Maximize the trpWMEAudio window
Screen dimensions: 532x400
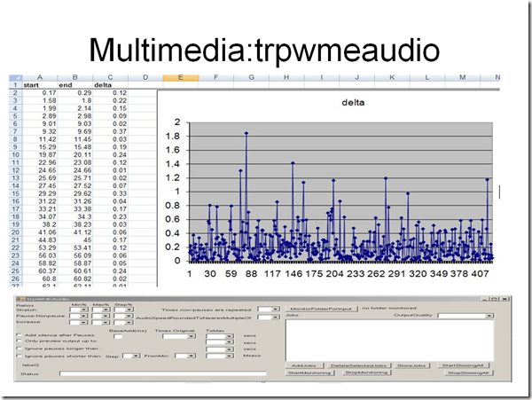[x=495, y=299]
